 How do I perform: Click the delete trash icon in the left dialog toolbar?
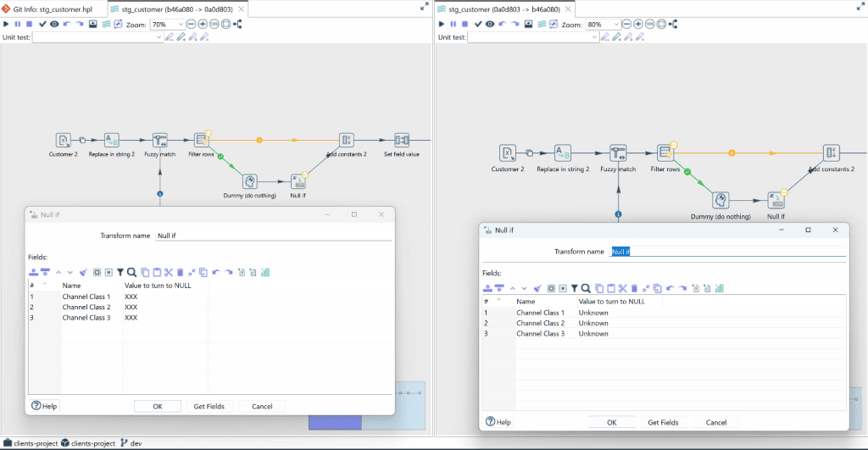[180, 272]
